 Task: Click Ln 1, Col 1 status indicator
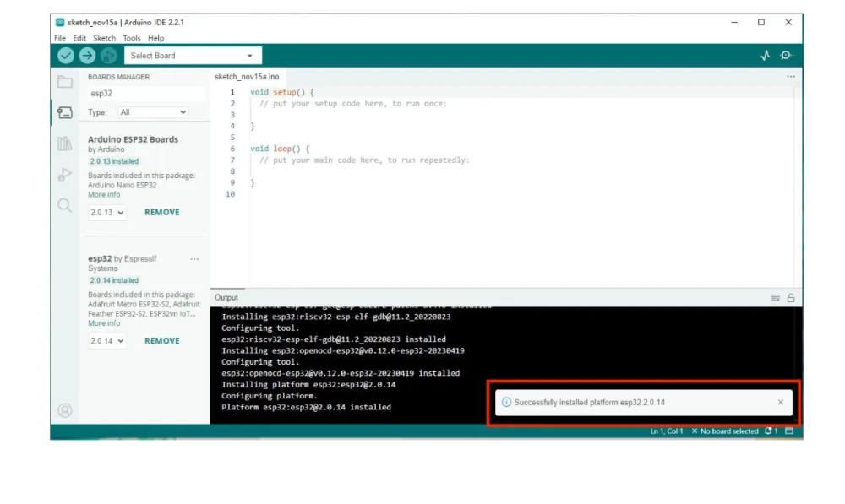pyautogui.click(x=667, y=431)
